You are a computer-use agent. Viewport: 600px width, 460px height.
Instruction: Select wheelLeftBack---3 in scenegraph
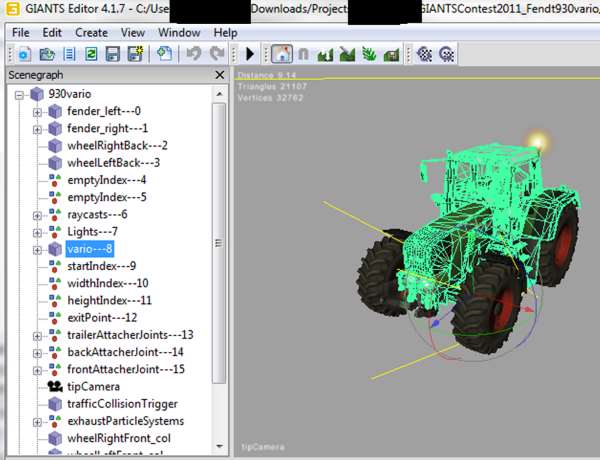pos(113,163)
